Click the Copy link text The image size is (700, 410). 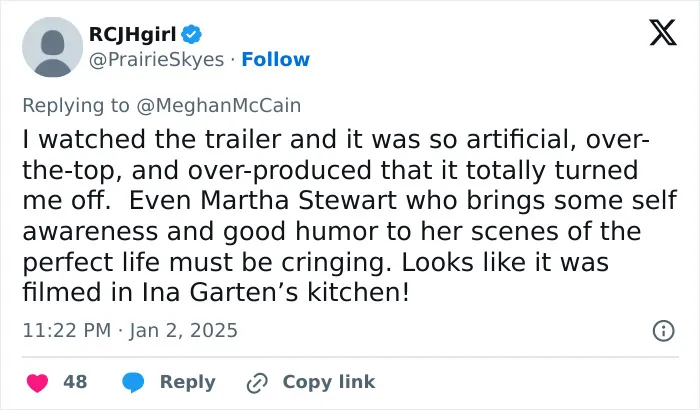(329, 382)
